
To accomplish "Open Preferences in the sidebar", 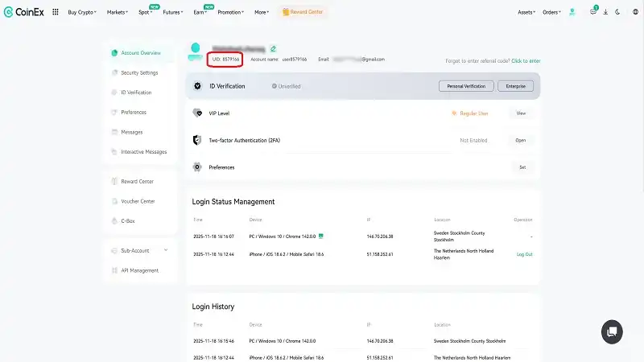I will (134, 112).
